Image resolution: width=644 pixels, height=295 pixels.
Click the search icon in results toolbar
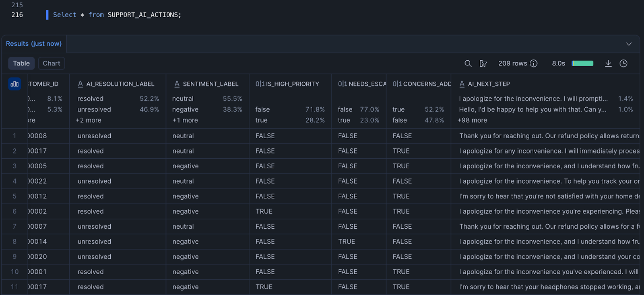(468, 64)
